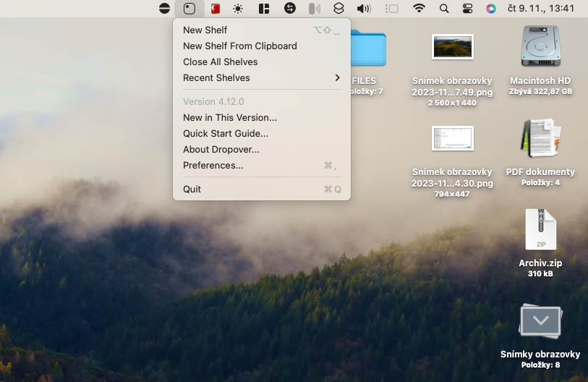Choose Close All Shelves
The height and width of the screenshot is (382, 588).
point(261,62)
